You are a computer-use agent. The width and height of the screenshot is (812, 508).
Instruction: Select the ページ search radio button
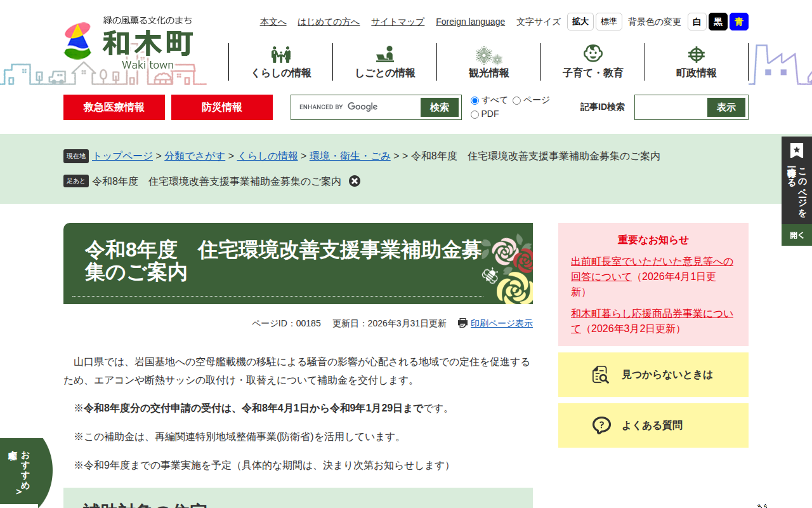pyautogui.click(x=516, y=100)
